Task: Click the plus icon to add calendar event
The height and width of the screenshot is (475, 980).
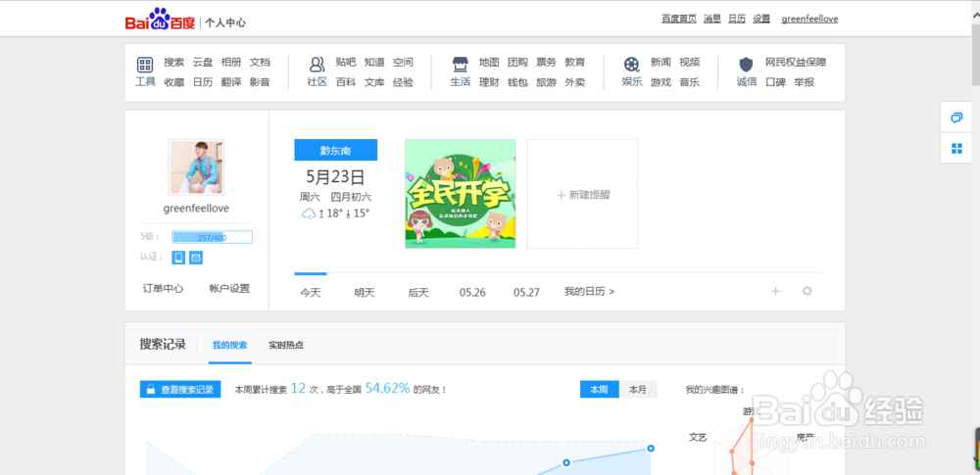Action: [x=775, y=291]
